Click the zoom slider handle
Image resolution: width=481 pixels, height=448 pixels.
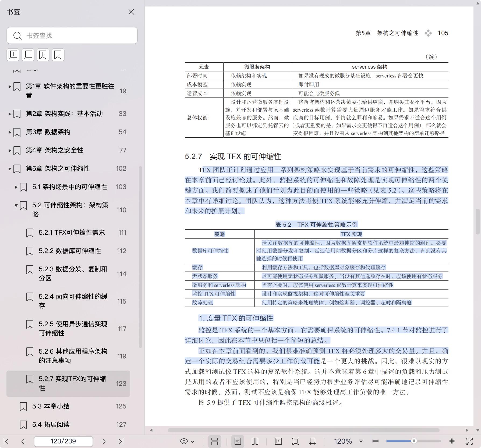pos(414,441)
